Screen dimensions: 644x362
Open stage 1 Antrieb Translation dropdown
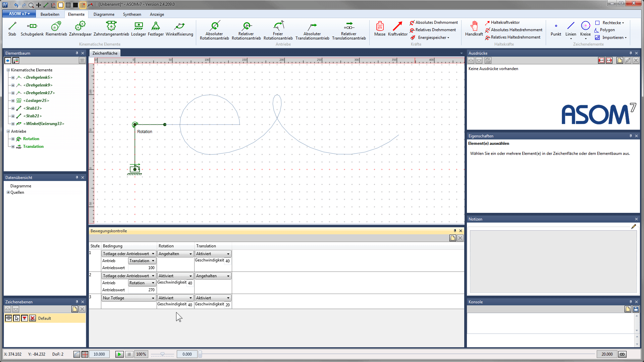tap(142, 261)
